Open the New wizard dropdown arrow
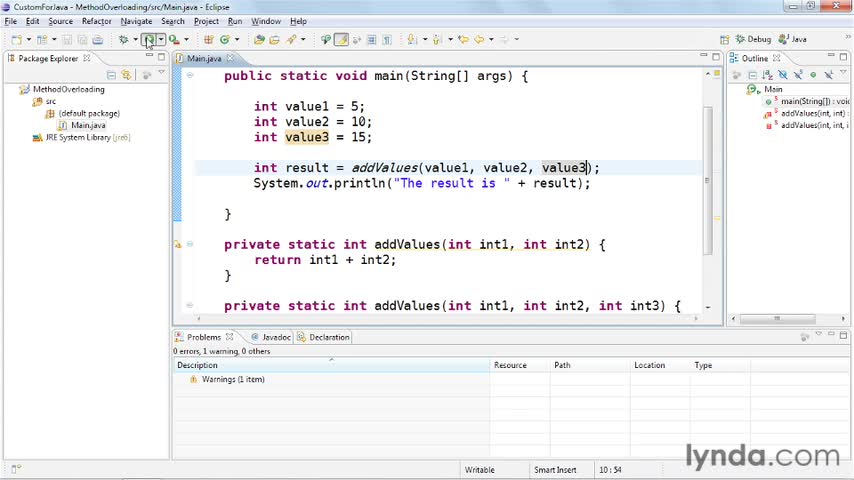Screen dimensions: 854x480 pyautogui.click(x=28, y=39)
